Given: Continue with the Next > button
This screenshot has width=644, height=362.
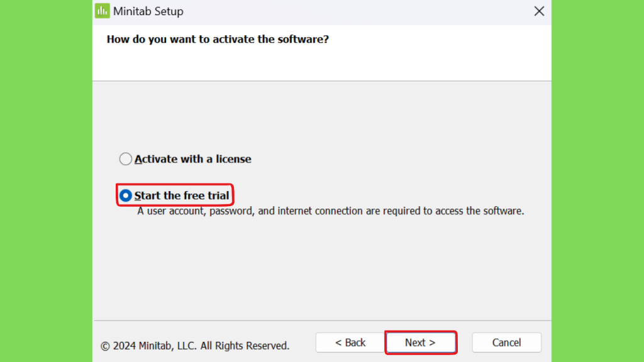Looking at the screenshot, I should pyautogui.click(x=421, y=343).
